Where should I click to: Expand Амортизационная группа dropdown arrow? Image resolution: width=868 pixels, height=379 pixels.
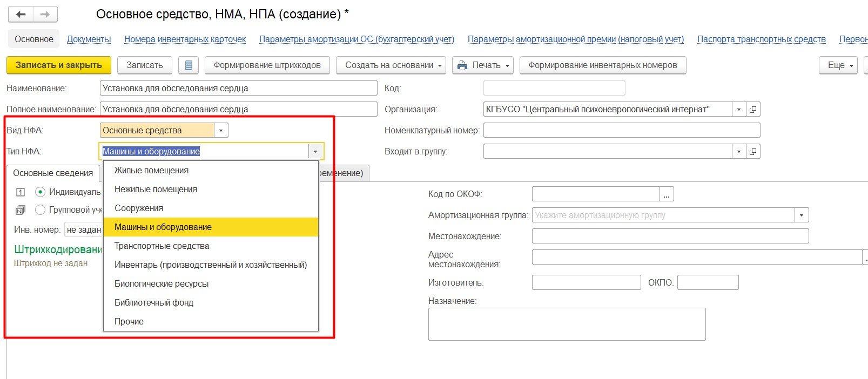[802, 215]
